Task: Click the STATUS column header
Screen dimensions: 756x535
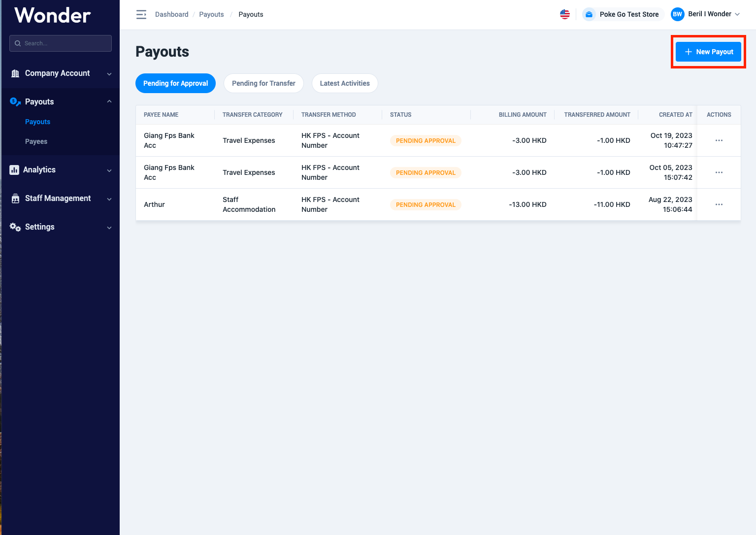Action: [x=400, y=115]
